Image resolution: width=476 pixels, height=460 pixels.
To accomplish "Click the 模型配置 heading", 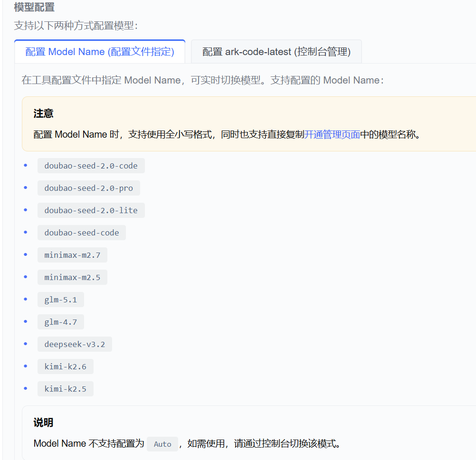I will point(33,7).
